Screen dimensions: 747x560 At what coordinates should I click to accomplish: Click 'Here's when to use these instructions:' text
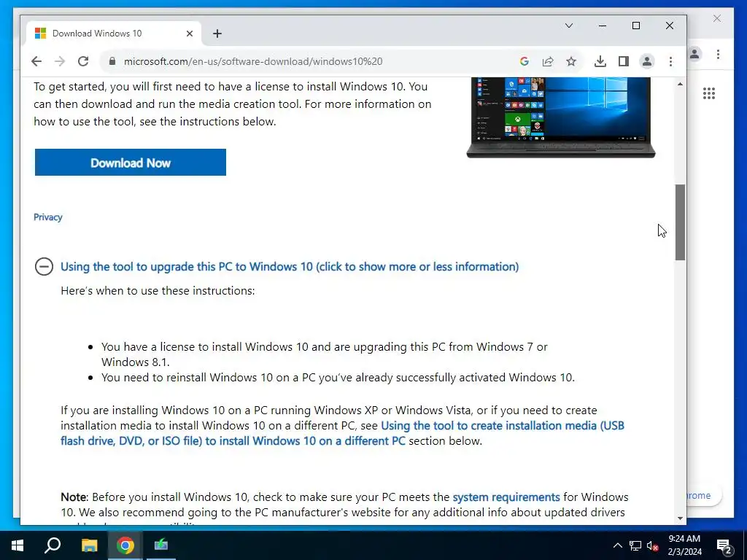coord(158,290)
